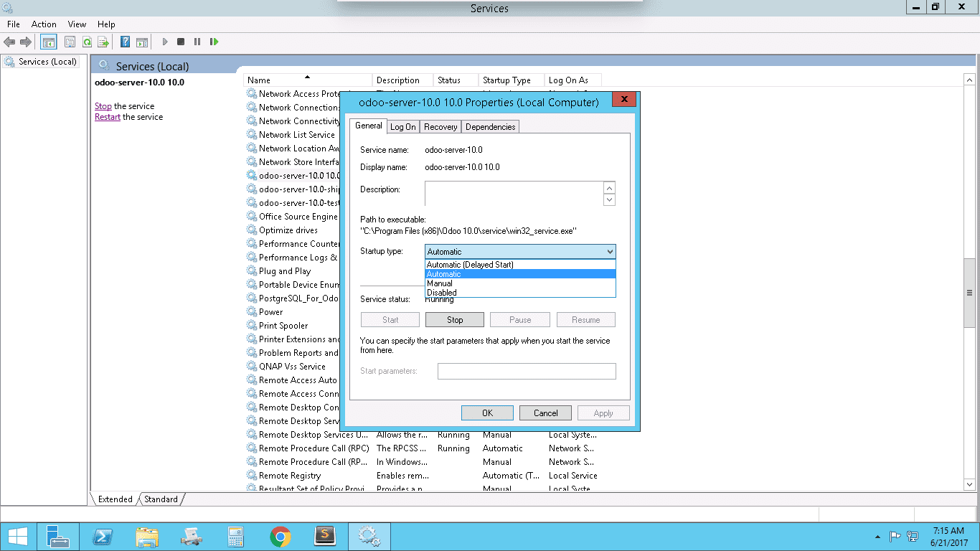This screenshot has width=980, height=551.
Task: Select the Print Spooler service row
Action: tap(293, 326)
